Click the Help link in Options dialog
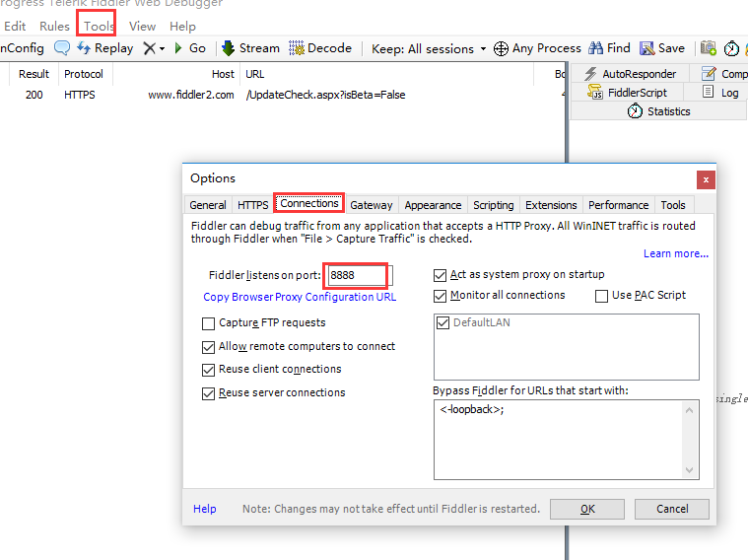 click(x=205, y=509)
